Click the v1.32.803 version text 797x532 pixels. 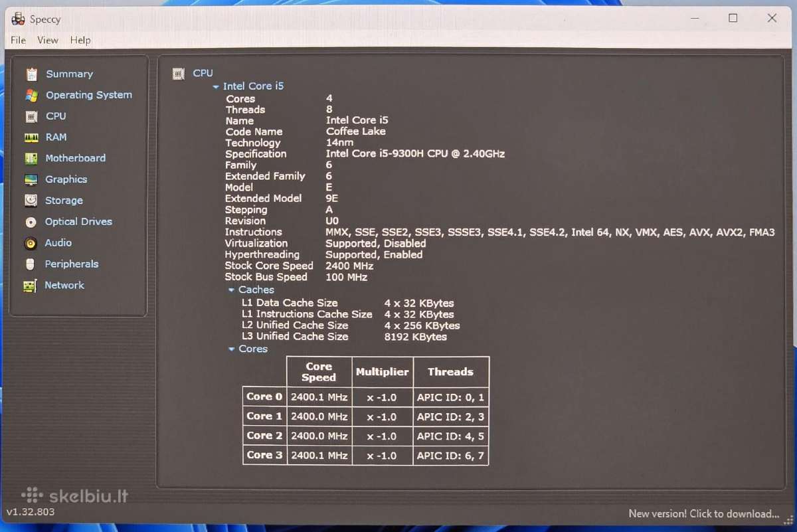point(31,512)
